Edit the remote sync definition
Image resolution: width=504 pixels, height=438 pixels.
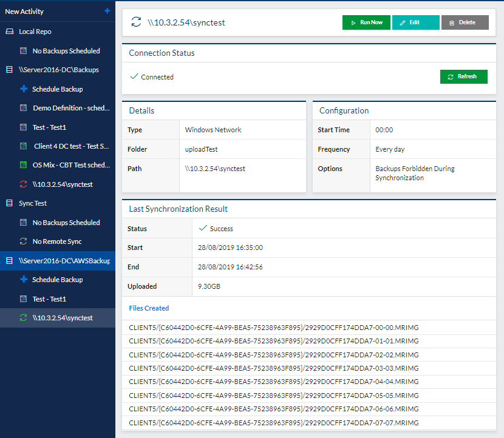point(415,22)
